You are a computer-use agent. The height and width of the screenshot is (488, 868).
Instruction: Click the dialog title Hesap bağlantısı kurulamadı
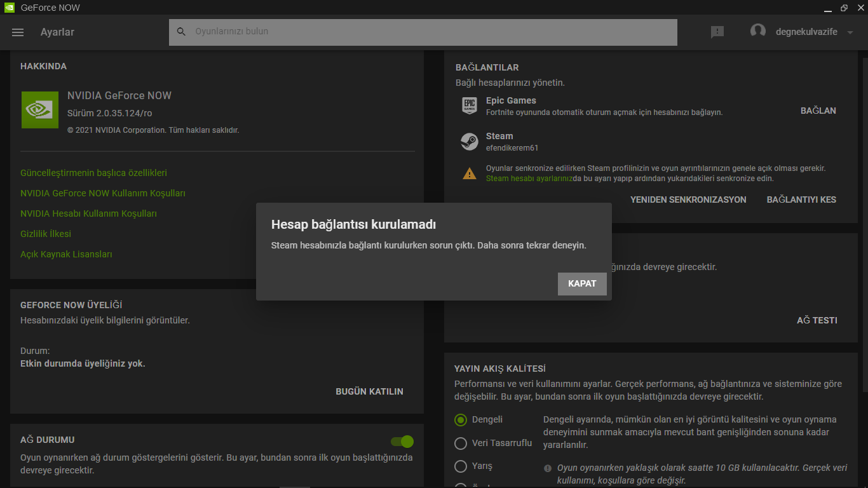click(353, 224)
